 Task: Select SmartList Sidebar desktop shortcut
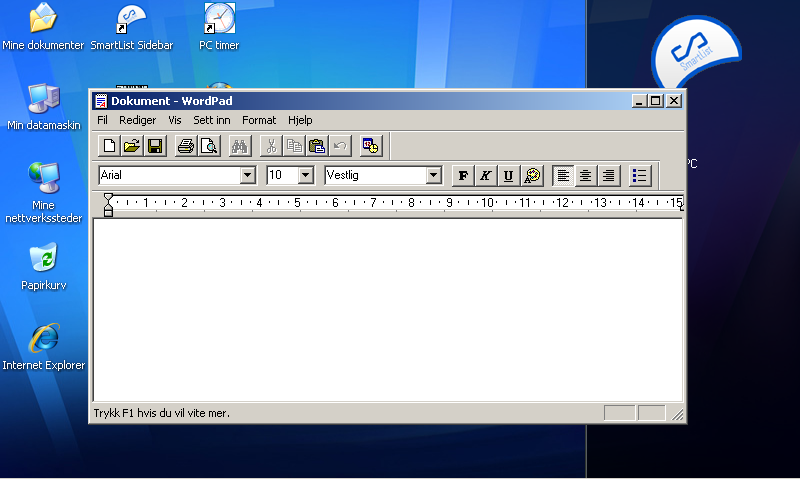[132, 27]
